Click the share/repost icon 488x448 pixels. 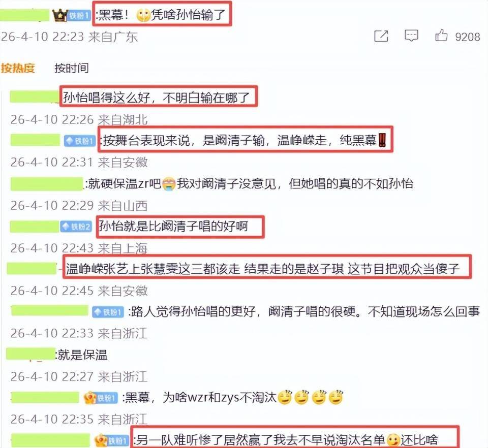pyautogui.click(x=381, y=36)
